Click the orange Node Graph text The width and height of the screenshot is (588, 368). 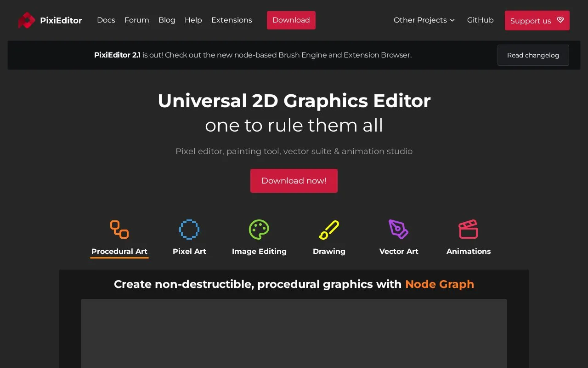coord(440,284)
